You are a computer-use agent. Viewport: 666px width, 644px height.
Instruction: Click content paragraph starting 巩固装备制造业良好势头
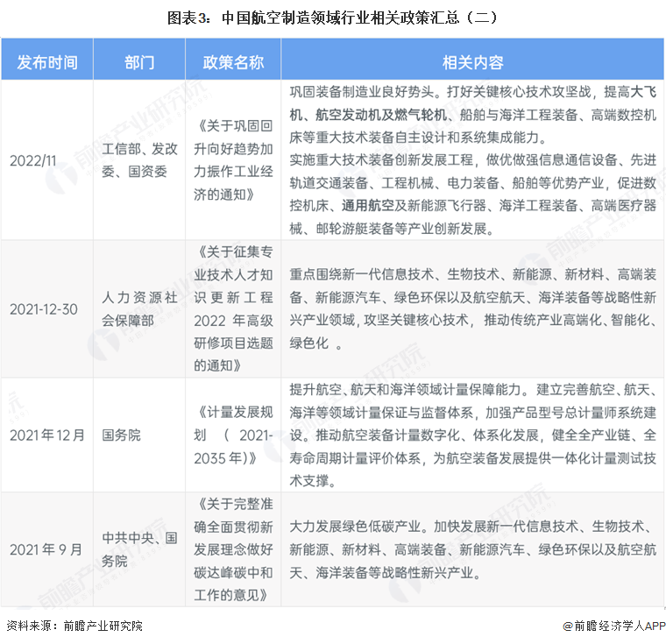click(472, 160)
